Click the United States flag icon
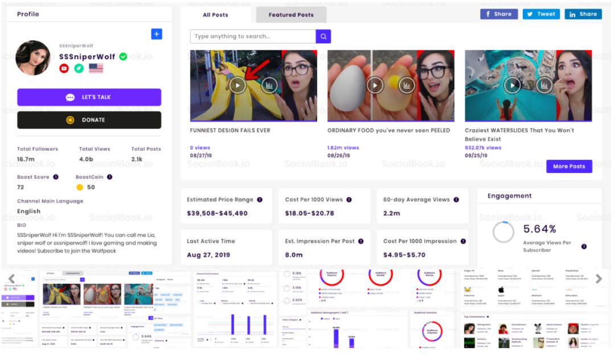 pyautogui.click(x=96, y=68)
